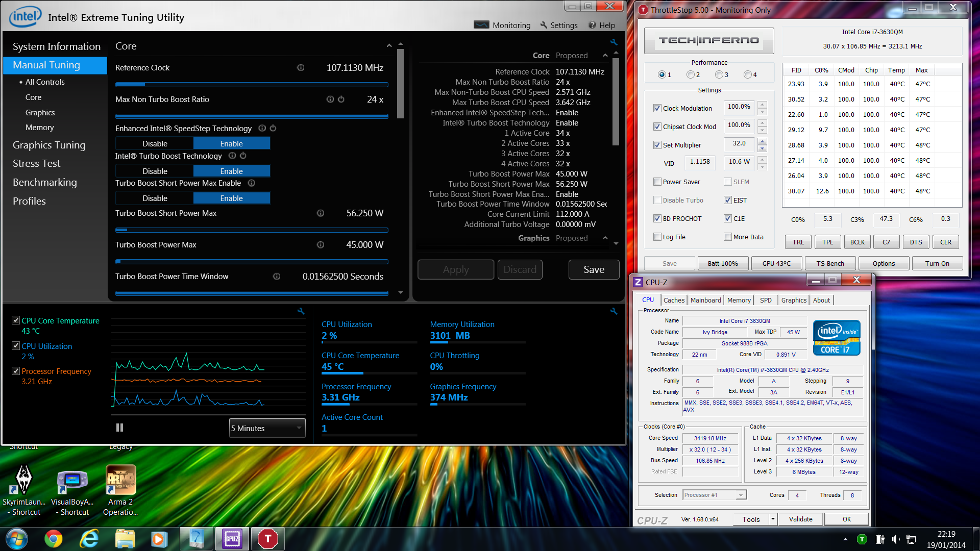Click Turn On button in ThrottleStop
The height and width of the screenshot is (551, 980).
point(937,263)
